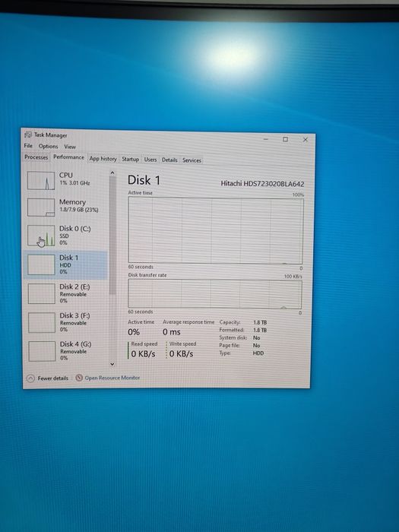Switch to the Services tab
Screen dimensions: 399x532
192,160
